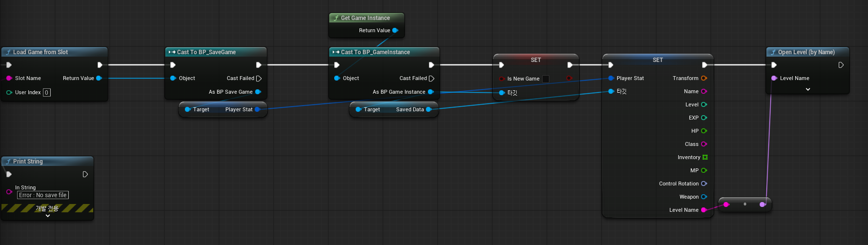Click Name output pin on SET node
868x245 pixels.
(704, 91)
